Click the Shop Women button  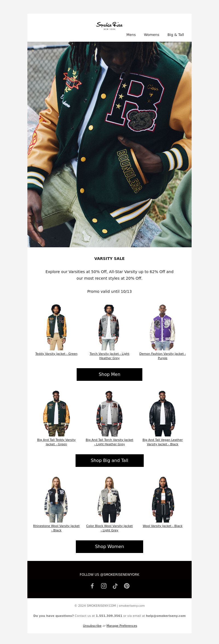[109, 547]
